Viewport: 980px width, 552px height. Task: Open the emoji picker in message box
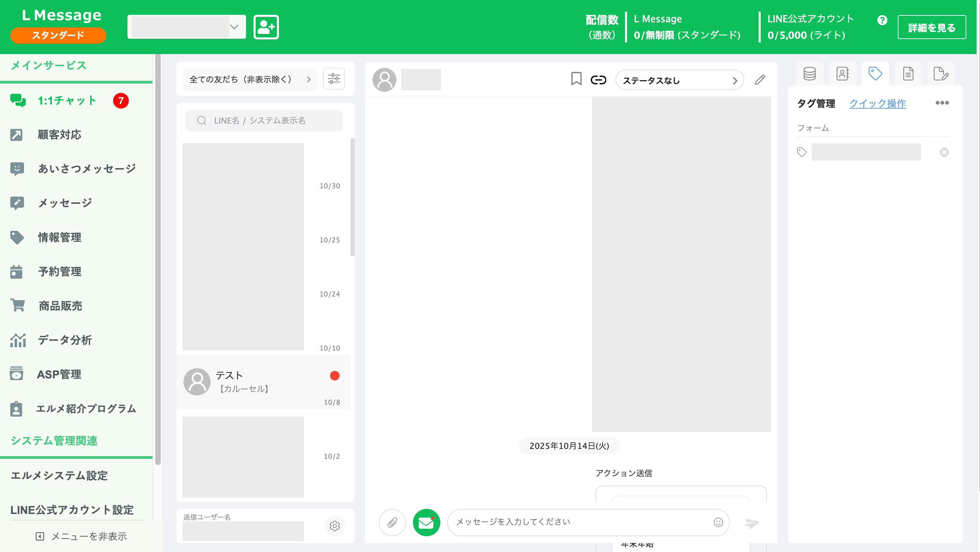718,523
